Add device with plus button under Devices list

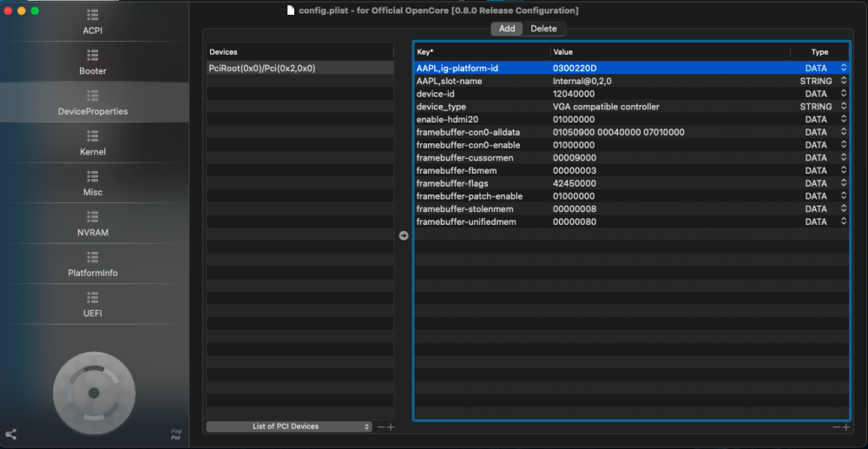click(x=391, y=427)
